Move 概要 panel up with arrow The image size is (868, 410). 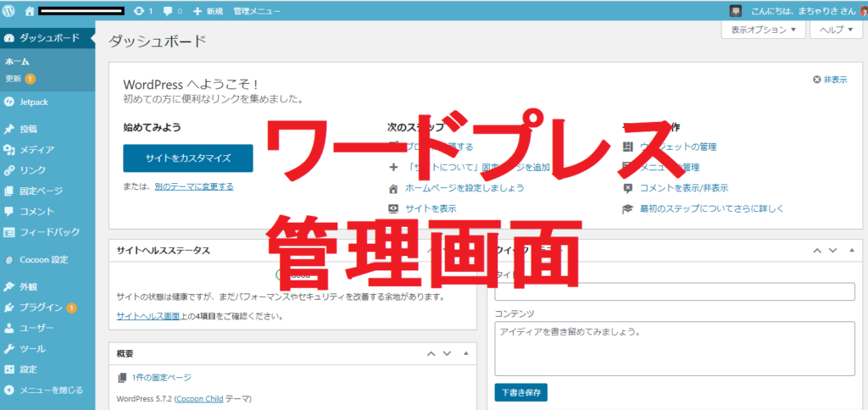click(x=431, y=353)
